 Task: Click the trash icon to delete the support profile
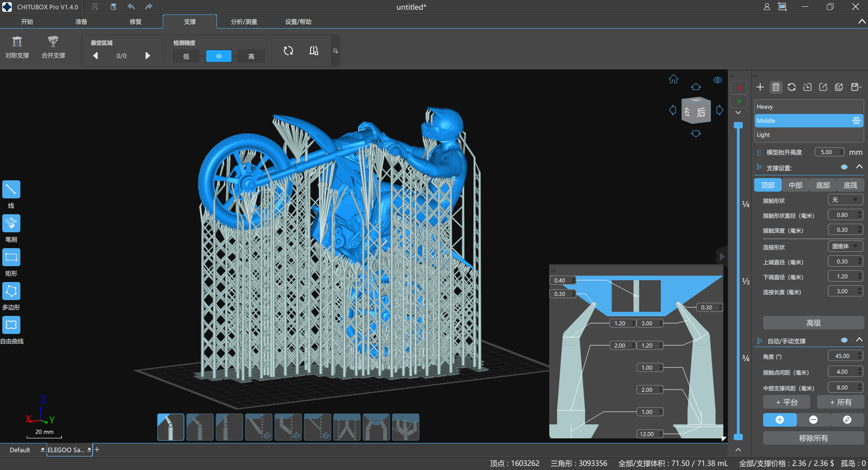776,87
